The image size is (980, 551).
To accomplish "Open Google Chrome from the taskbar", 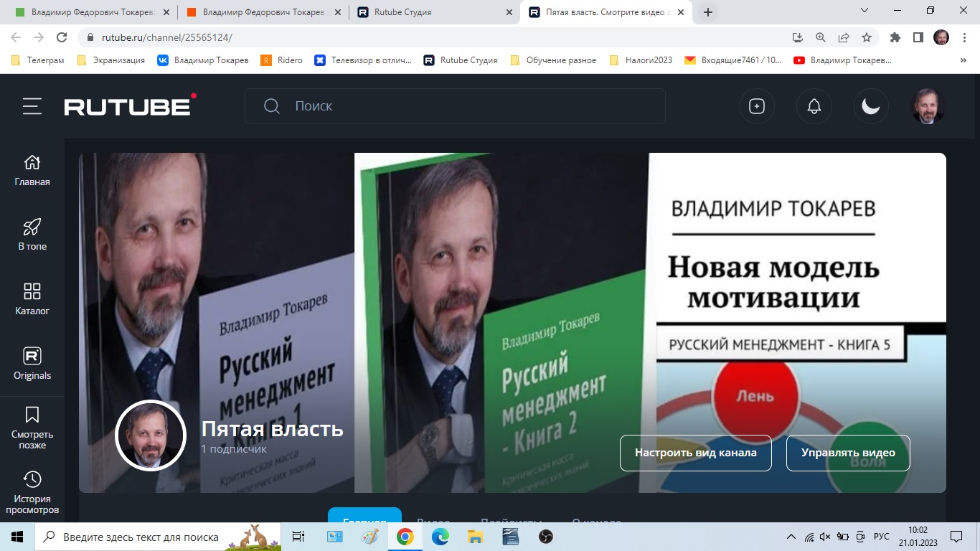I will click(405, 537).
